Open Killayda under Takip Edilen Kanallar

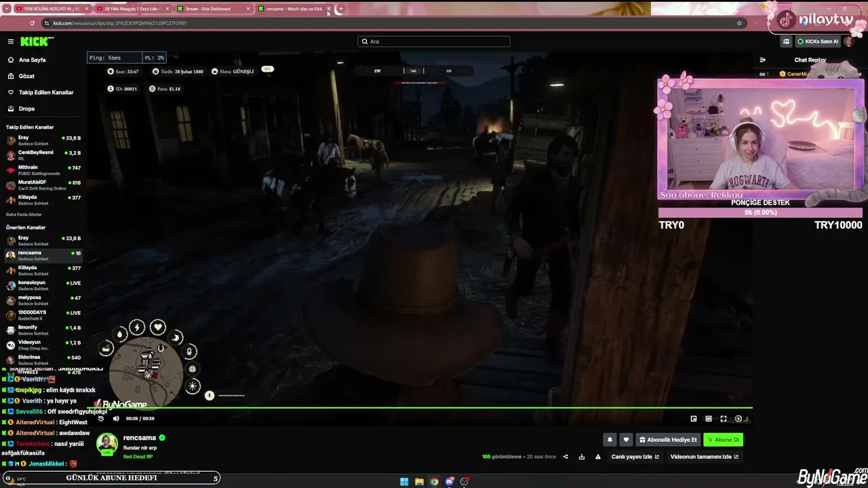(43, 200)
